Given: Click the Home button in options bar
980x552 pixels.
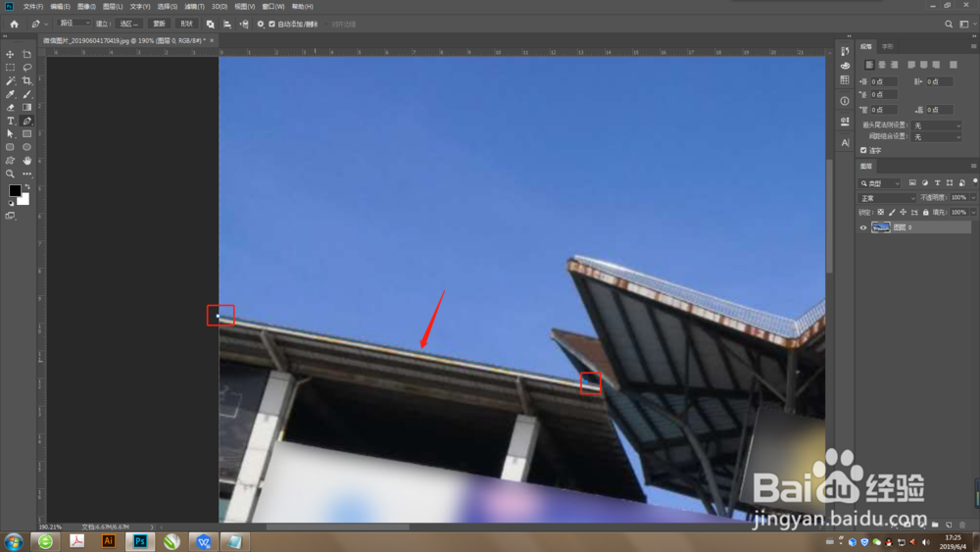Looking at the screenshot, I should (x=15, y=24).
